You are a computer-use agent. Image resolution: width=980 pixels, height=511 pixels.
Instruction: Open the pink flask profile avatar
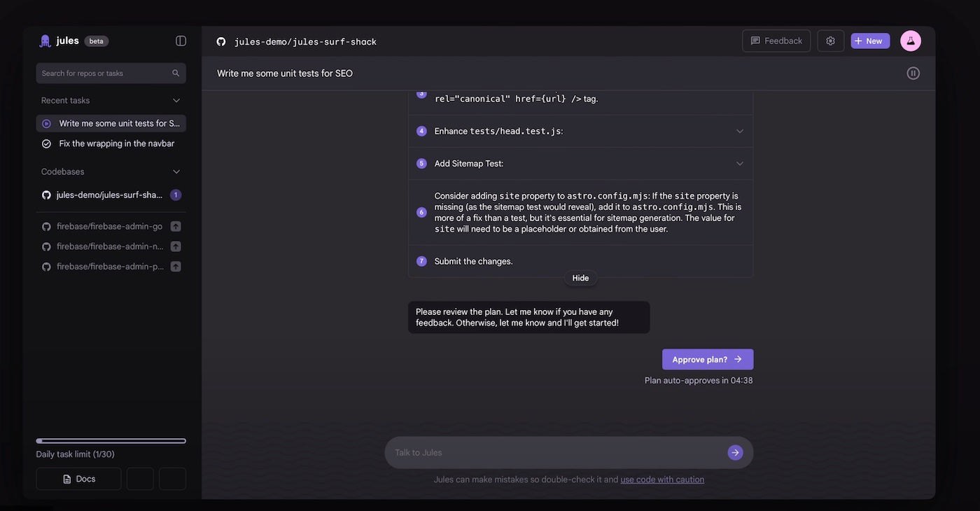tap(911, 41)
